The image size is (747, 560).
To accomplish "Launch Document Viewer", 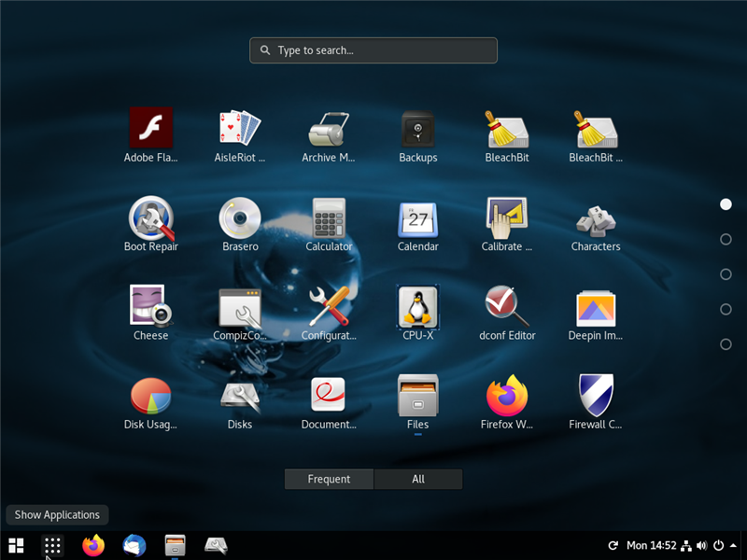I will point(329,402).
